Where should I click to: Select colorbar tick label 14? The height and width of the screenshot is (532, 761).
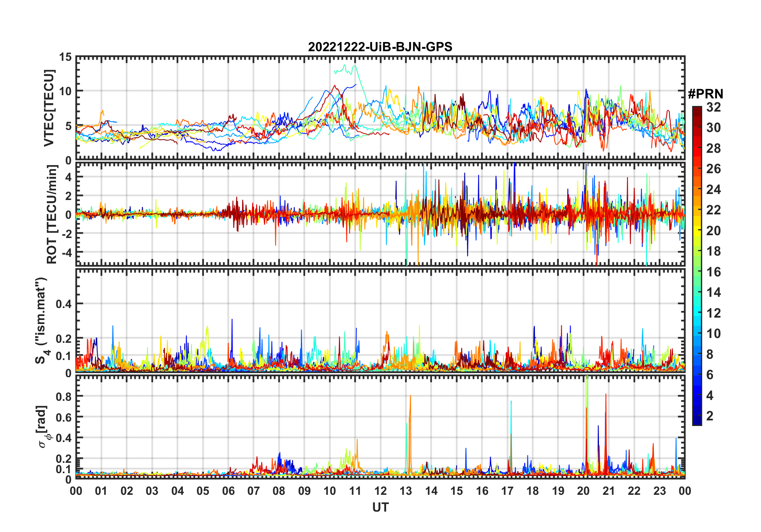point(713,292)
